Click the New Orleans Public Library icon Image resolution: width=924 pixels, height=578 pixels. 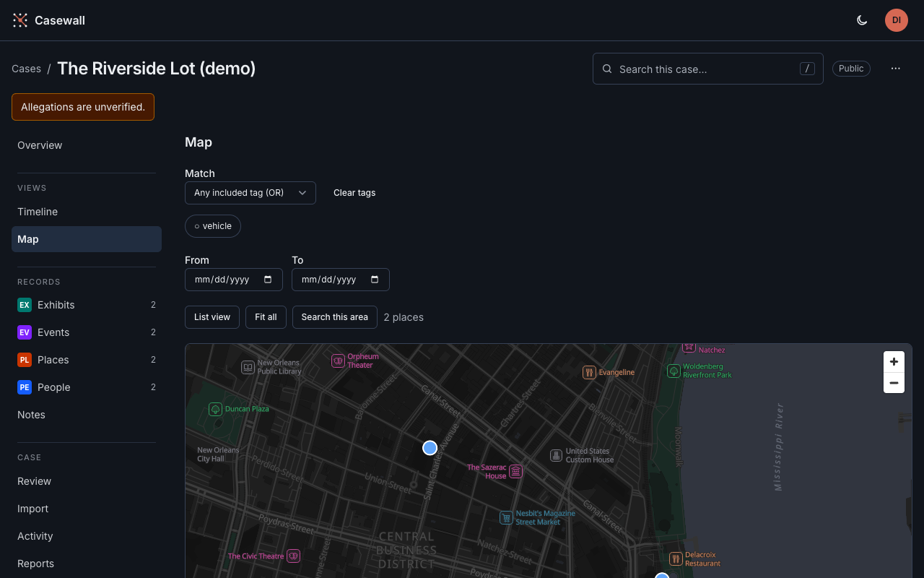click(x=248, y=367)
